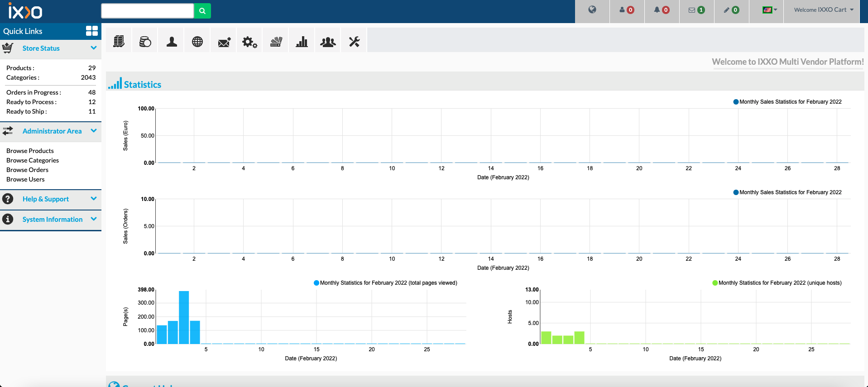868x387 pixels.
Task: Click the Browse Orders link
Action: point(27,170)
